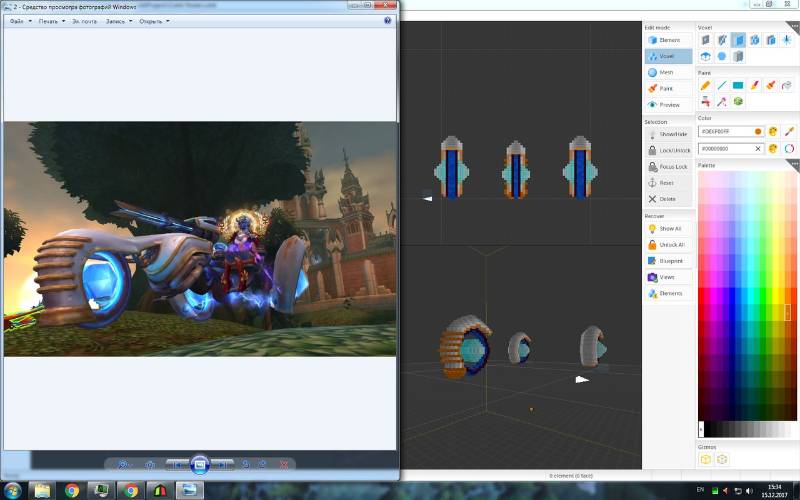The image size is (800, 500).
Task: Delete photo with red X in viewer
Action: pos(284,465)
